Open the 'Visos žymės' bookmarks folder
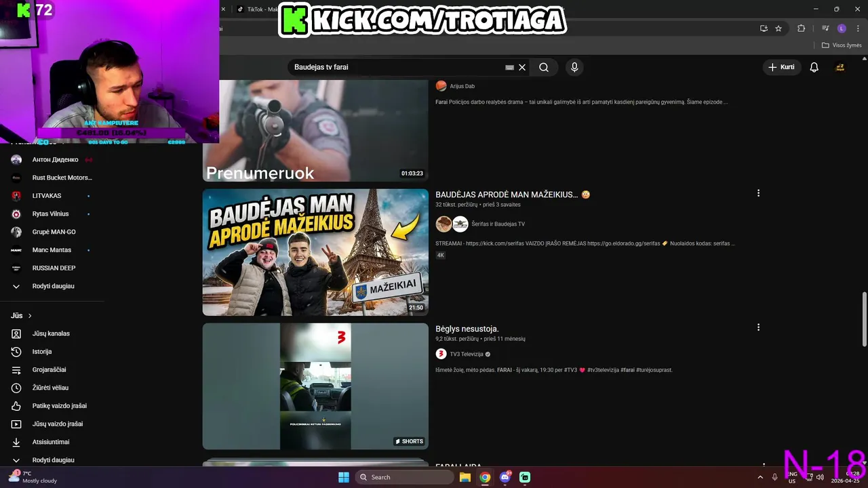Image resolution: width=868 pixels, height=488 pixels. pyautogui.click(x=842, y=45)
